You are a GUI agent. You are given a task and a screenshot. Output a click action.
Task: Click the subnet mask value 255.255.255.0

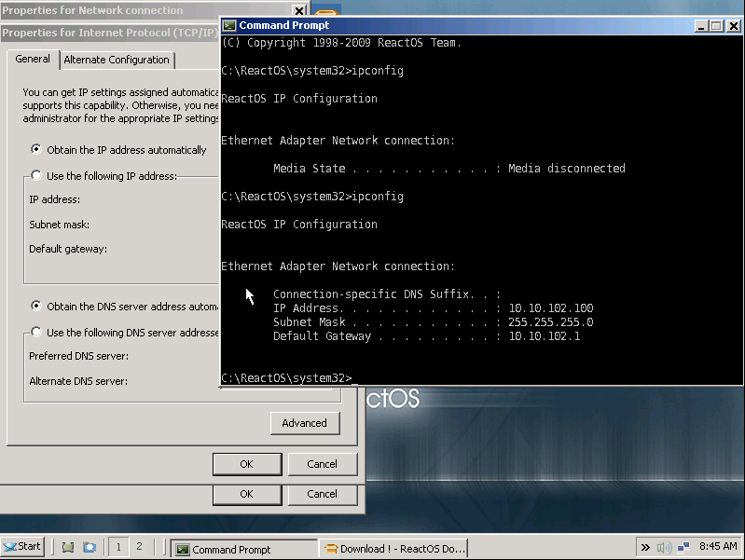pos(551,322)
